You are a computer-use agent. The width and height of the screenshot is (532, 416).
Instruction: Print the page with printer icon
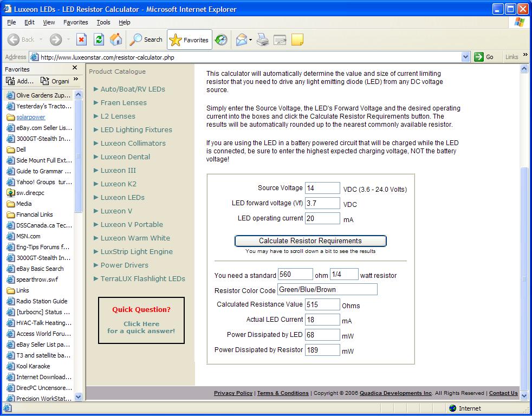(x=263, y=40)
